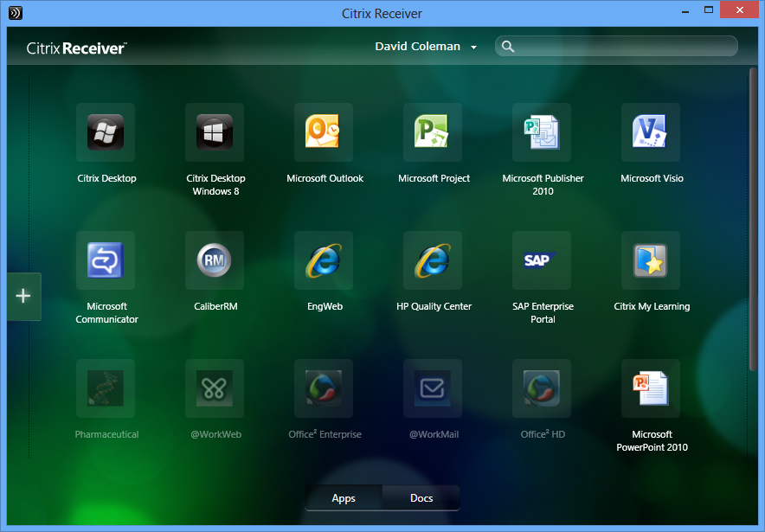The width and height of the screenshot is (765, 532).
Task: Select the Apps tab
Action: pos(343,498)
